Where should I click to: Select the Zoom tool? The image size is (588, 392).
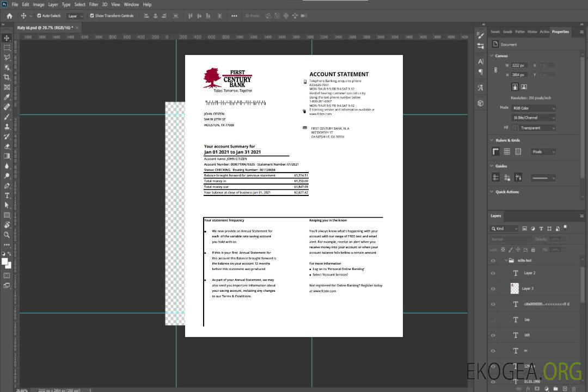(x=7, y=235)
